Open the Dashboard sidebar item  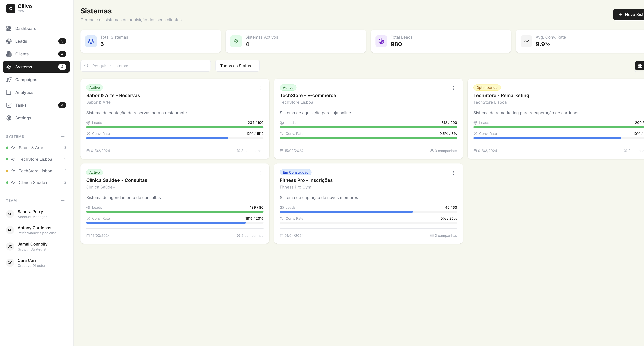coord(26,28)
